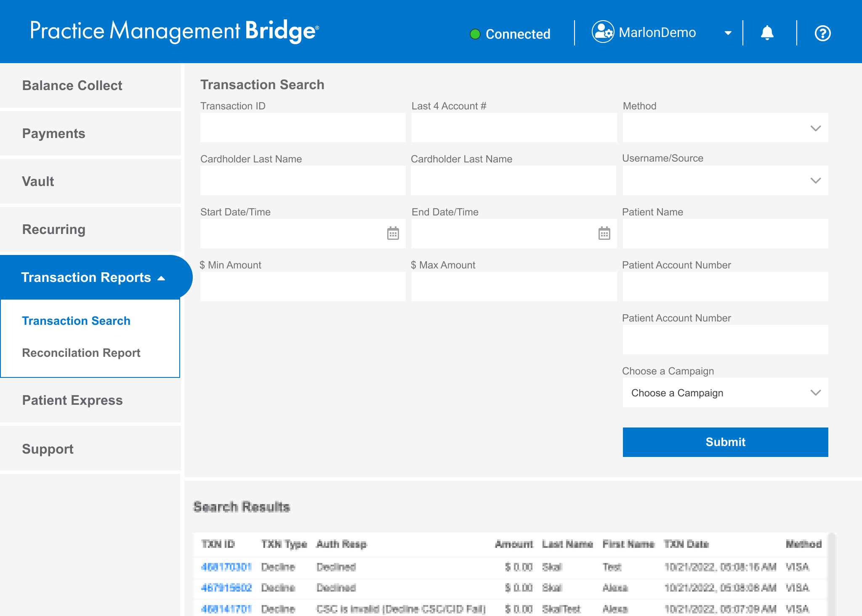Screen dimensions: 862x616
Task: Click the MarlonDemo user profile icon
Action: coord(603,32)
